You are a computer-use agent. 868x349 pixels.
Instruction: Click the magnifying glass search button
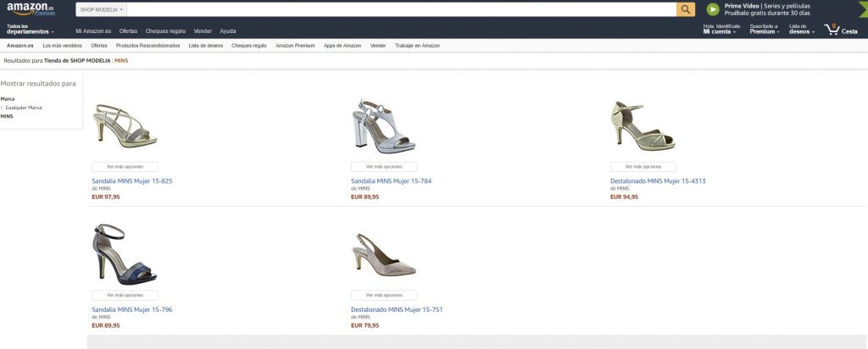tap(685, 9)
